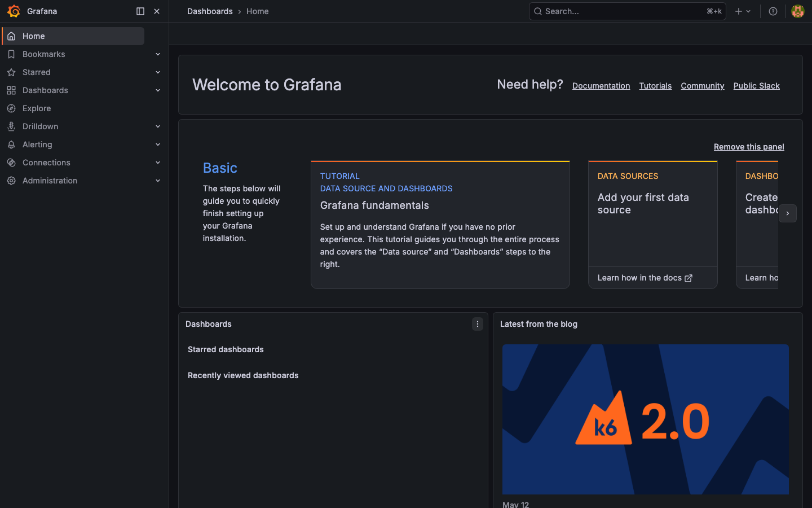Close the navigation menu
This screenshot has height=508, width=812.
point(157,11)
